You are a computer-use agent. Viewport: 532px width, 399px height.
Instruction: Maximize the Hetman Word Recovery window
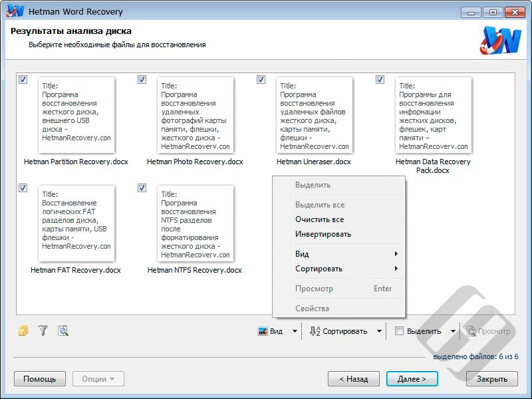493,12
